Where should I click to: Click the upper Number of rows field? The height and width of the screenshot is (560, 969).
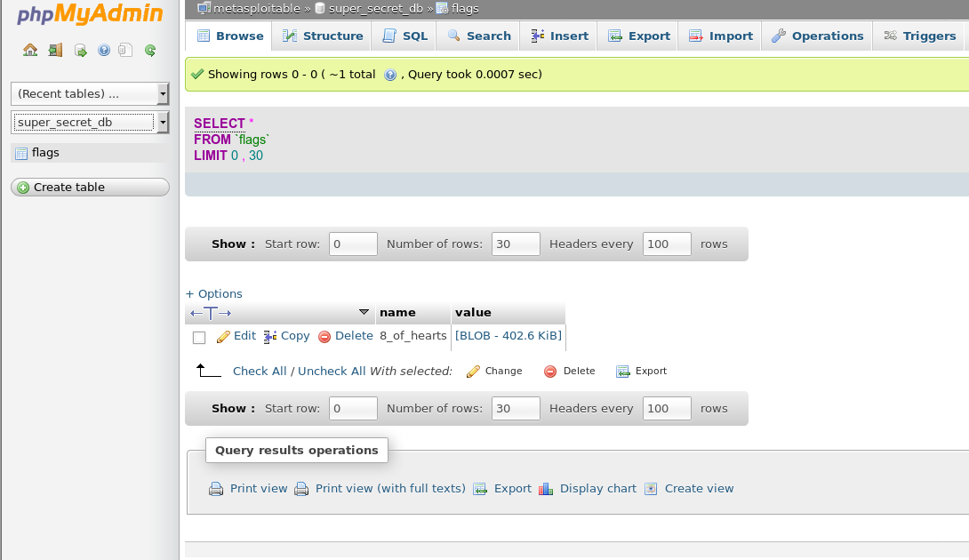click(x=516, y=244)
